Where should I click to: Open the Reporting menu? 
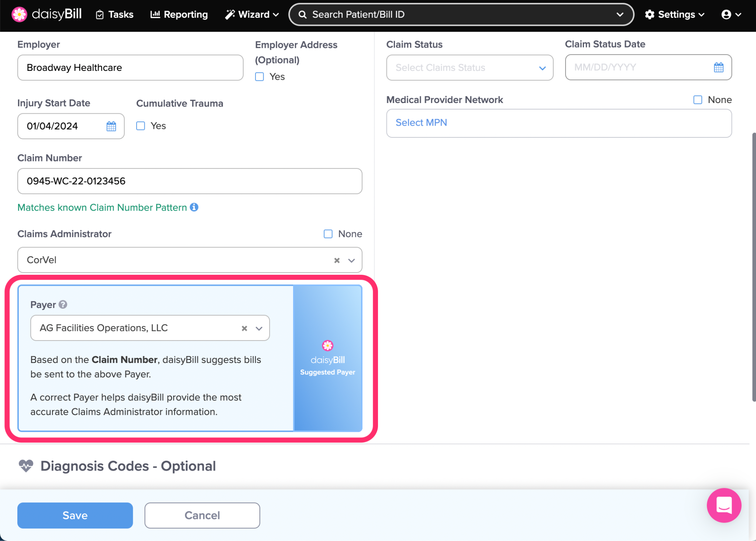pos(179,14)
